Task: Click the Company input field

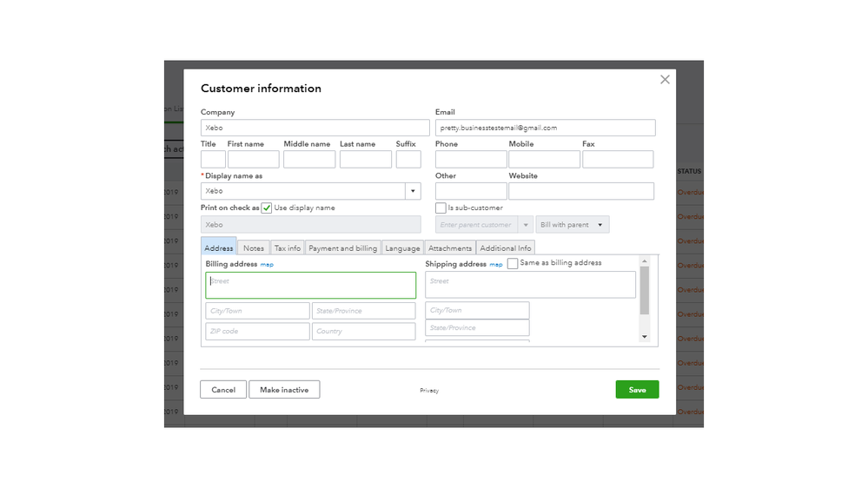Action: 315,128
